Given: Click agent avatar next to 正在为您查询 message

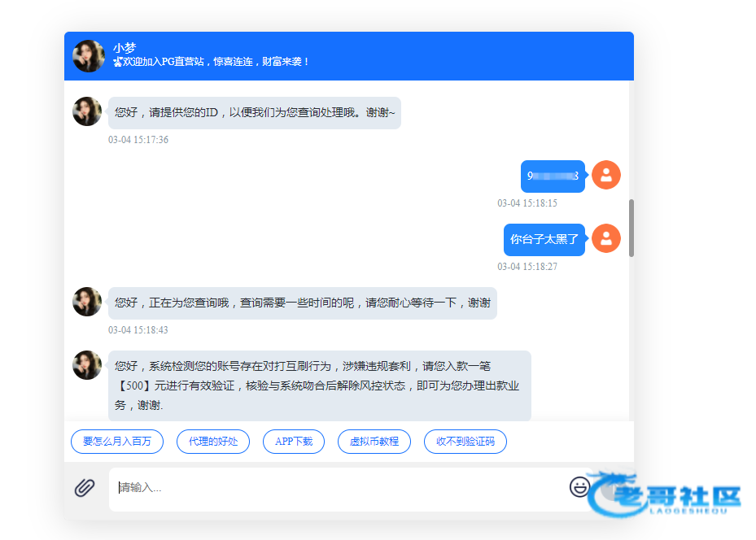Looking at the screenshot, I should coord(87,302).
